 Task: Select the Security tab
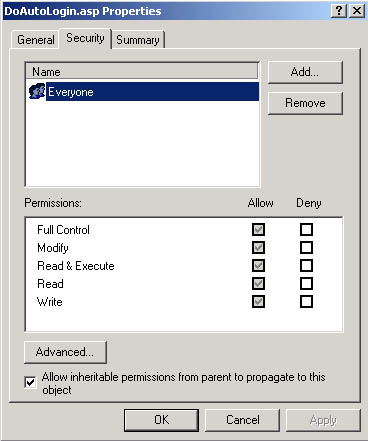tap(85, 38)
